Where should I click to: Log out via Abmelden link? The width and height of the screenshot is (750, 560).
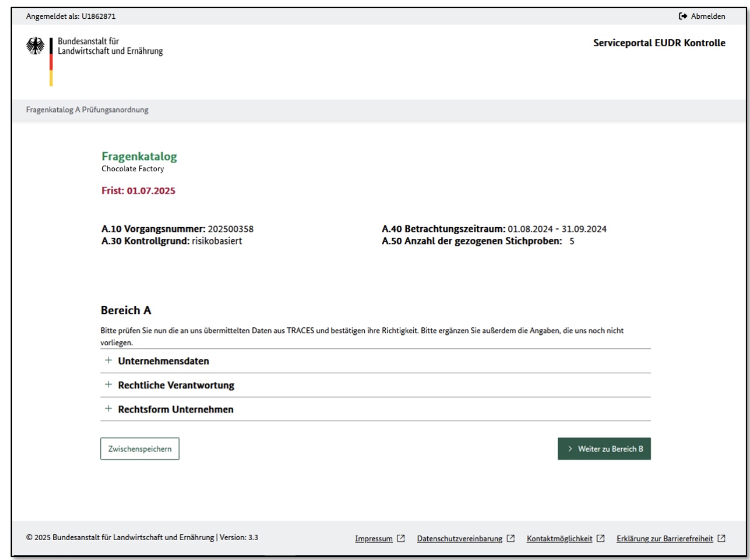tap(702, 16)
